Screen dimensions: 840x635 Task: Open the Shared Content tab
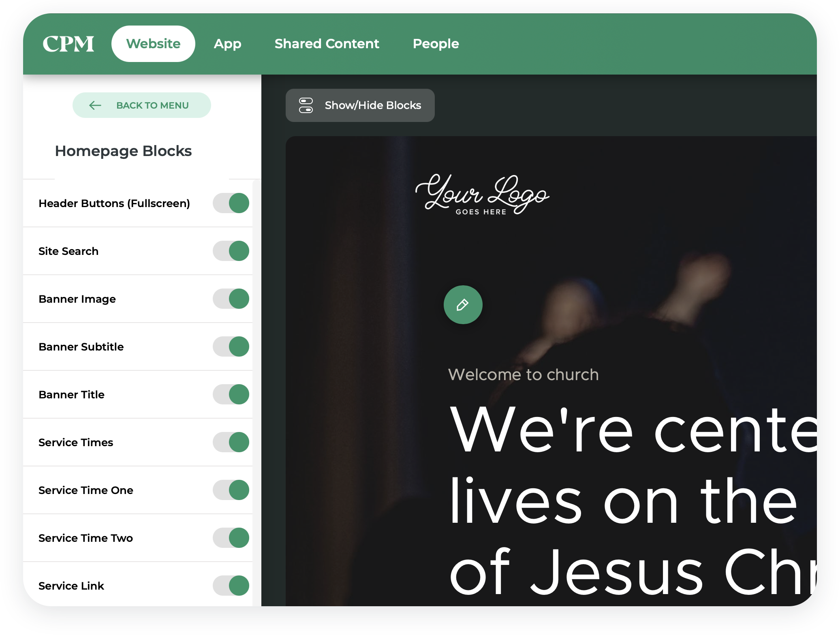pos(327,44)
